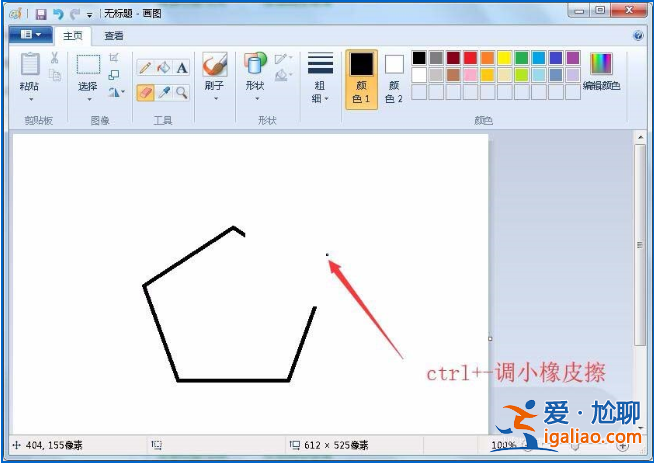Expand the 形状 dropdown arrow
The width and height of the screenshot is (654, 464).
coord(257,99)
